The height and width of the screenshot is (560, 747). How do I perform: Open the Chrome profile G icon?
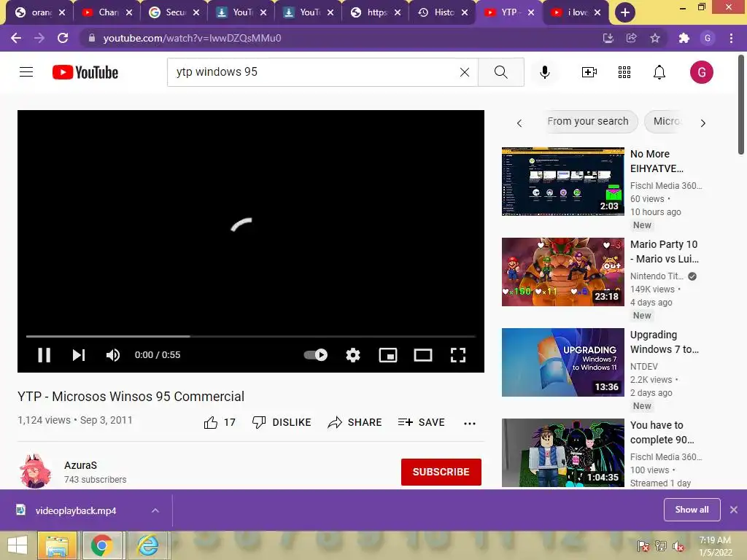pyautogui.click(x=708, y=38)
